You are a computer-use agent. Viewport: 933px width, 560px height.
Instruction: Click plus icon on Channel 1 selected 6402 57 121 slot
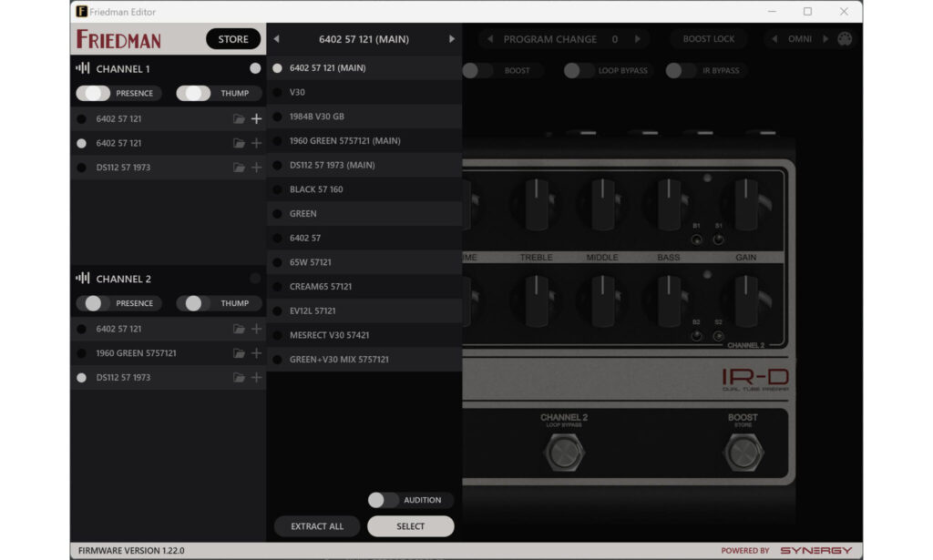256,143
